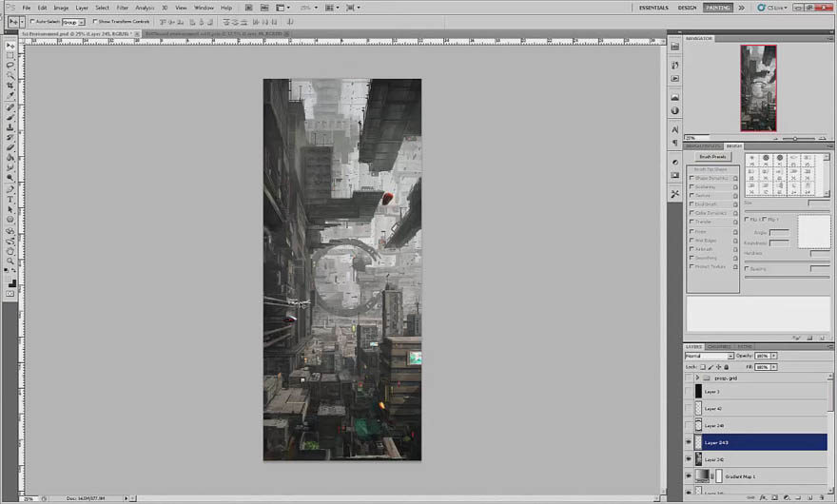Select the Crop tool
The height and width of the screenshot is (504, 837).
(10, 86)
